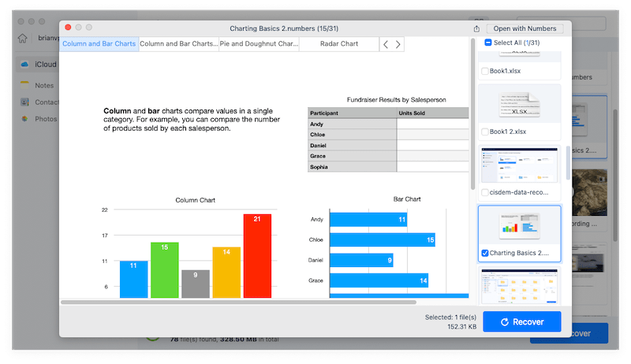
Task: Close the preview with the red button
Action: [x=68, y=28]
